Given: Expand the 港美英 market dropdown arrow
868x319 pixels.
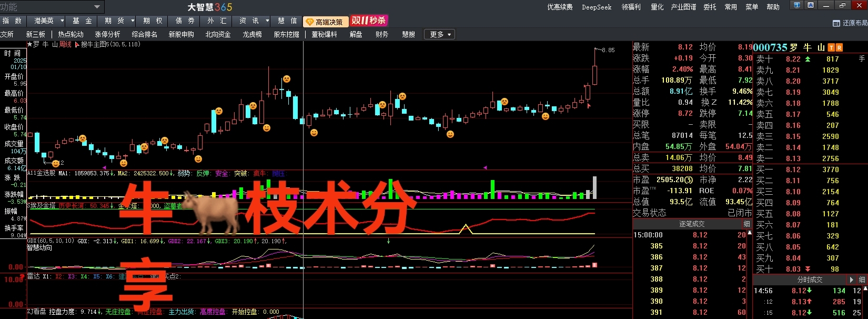Looking at the screenshot, I should tap(62, 21).
